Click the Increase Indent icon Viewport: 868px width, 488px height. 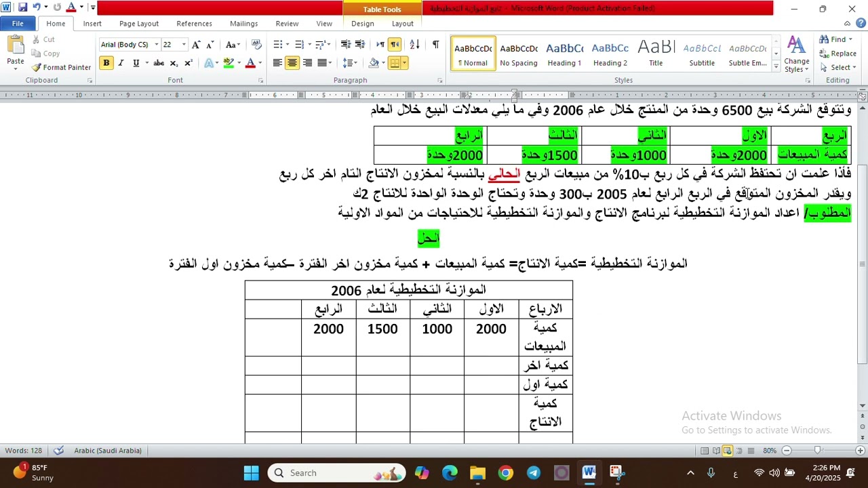360,45
